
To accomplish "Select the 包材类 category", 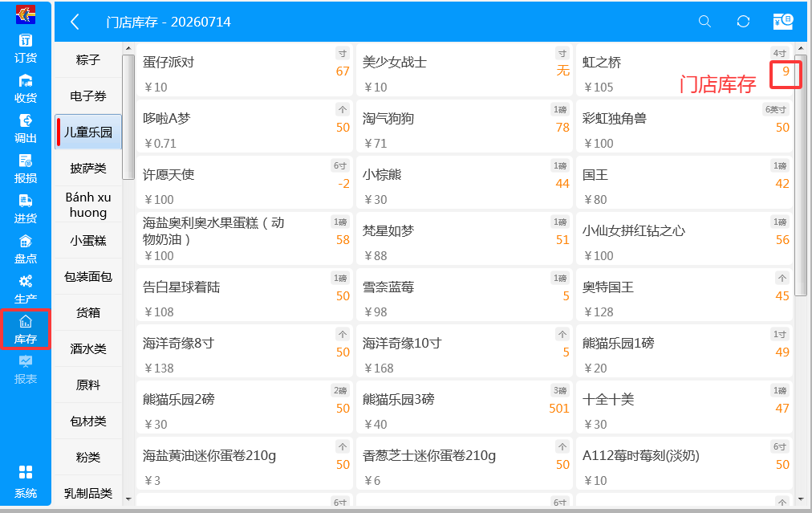I will (88, 421).
